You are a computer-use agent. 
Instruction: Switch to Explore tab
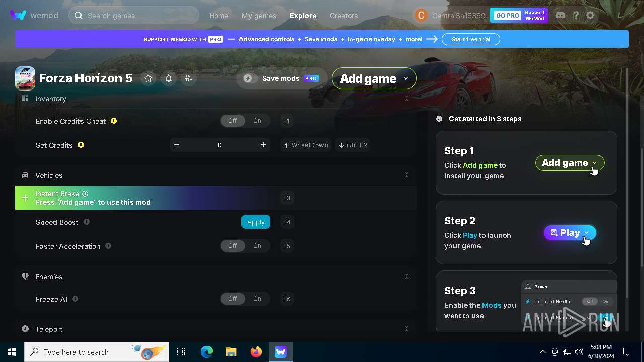click(303, 16)
